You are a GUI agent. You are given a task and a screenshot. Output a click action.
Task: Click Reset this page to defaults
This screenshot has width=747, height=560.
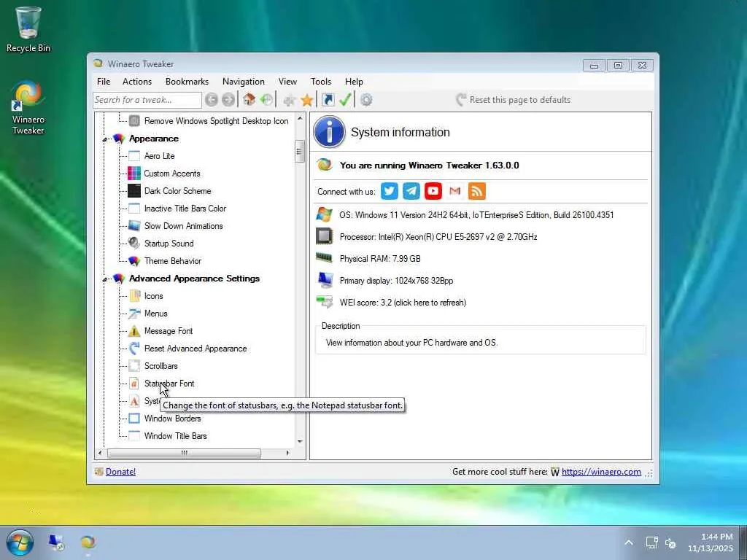tap(514, 100)
